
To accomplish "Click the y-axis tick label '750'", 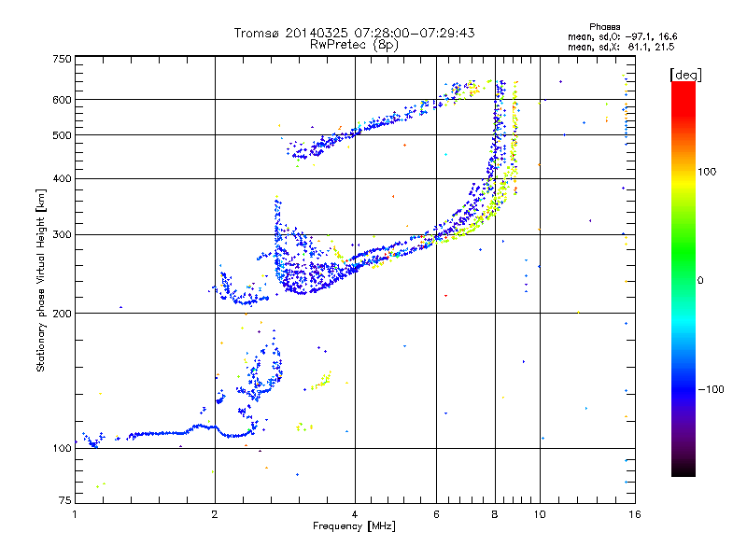I will pyautogui.click(x=62, y=59).
